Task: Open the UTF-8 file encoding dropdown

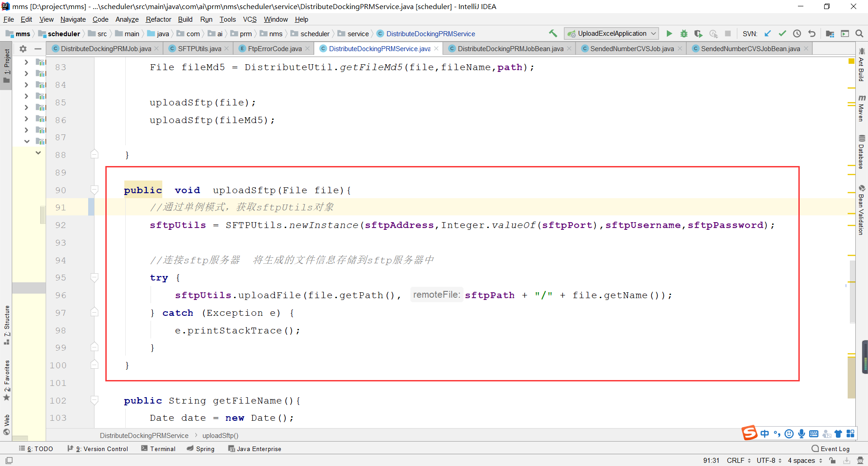Action: coord(769,461)
